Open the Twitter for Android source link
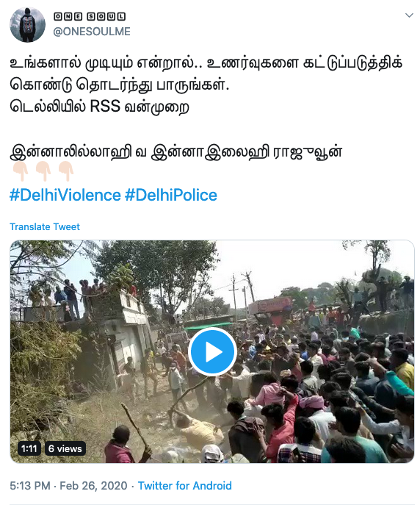This screenshot has height=505, width=420. tap(184, 485)
